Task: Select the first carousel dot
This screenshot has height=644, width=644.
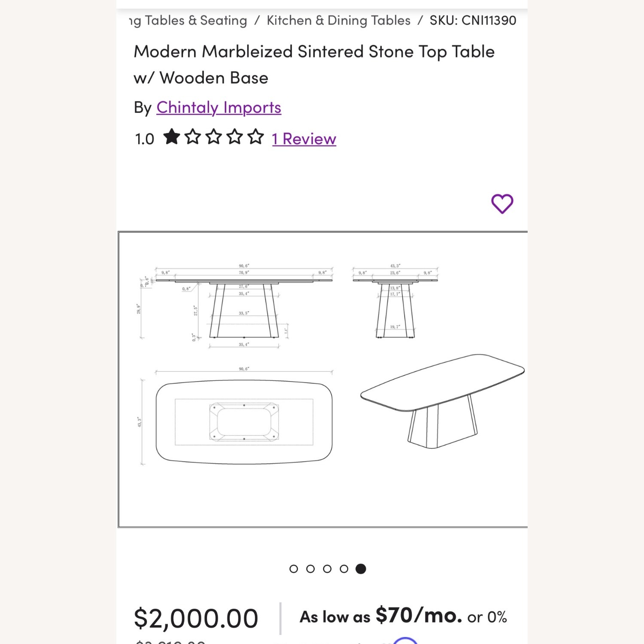Action: point(295,569)
